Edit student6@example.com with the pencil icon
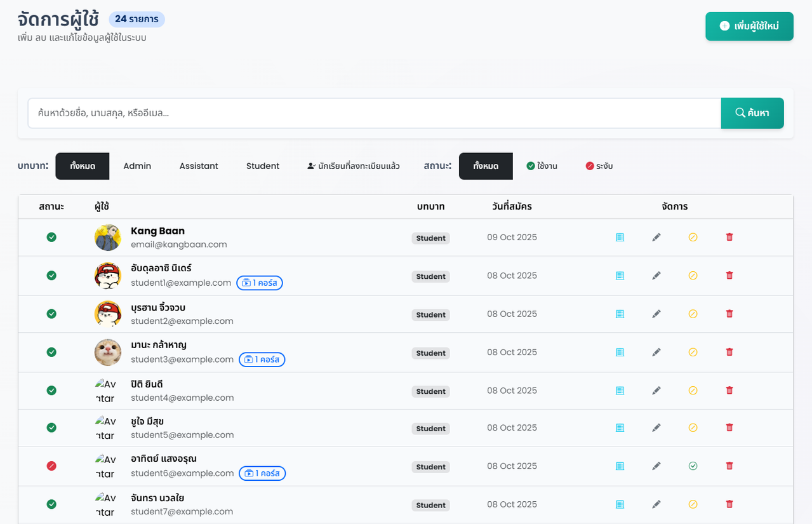 tap(656, 466)
